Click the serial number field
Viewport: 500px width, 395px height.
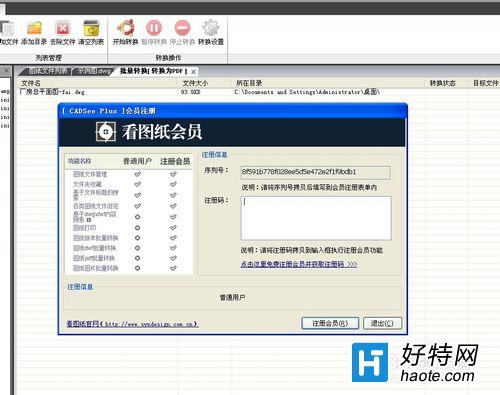(x=315, y=172)
